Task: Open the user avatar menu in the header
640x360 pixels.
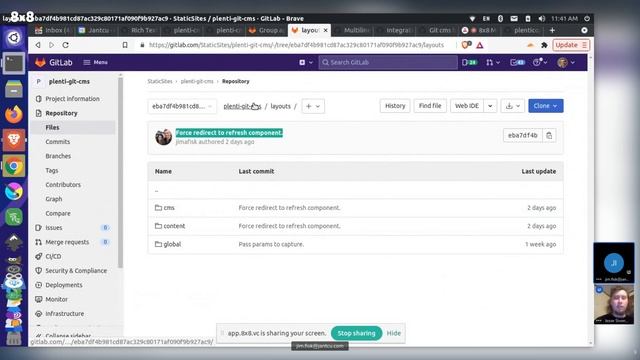Action: pyautogui.click(x=566, y=62)
